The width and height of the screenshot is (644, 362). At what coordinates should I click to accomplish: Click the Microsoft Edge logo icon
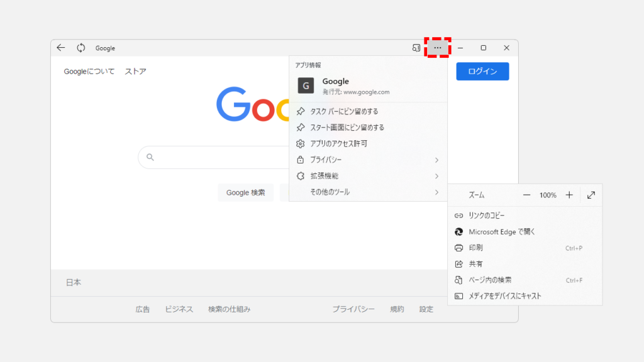click(x=458, y=232)
